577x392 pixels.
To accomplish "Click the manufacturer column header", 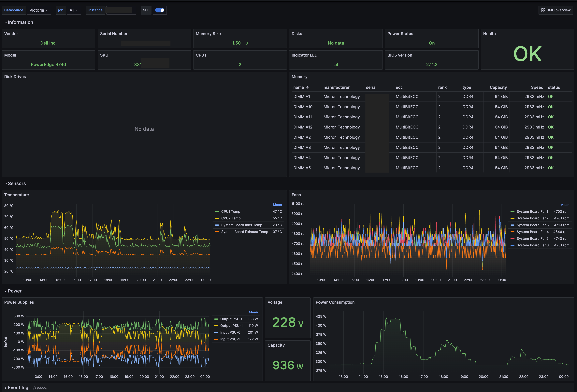I will pyautogui.click(x=336, y=87).
